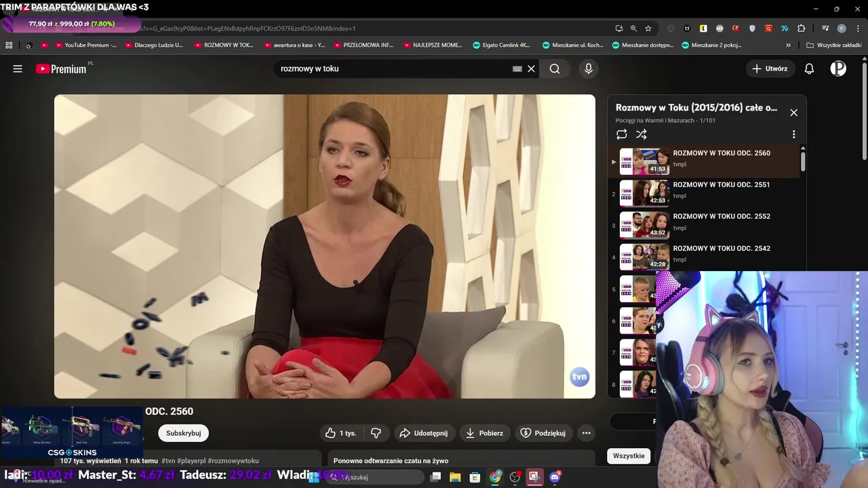Switch to OBS Studio in the taskbar

point(515,477)
